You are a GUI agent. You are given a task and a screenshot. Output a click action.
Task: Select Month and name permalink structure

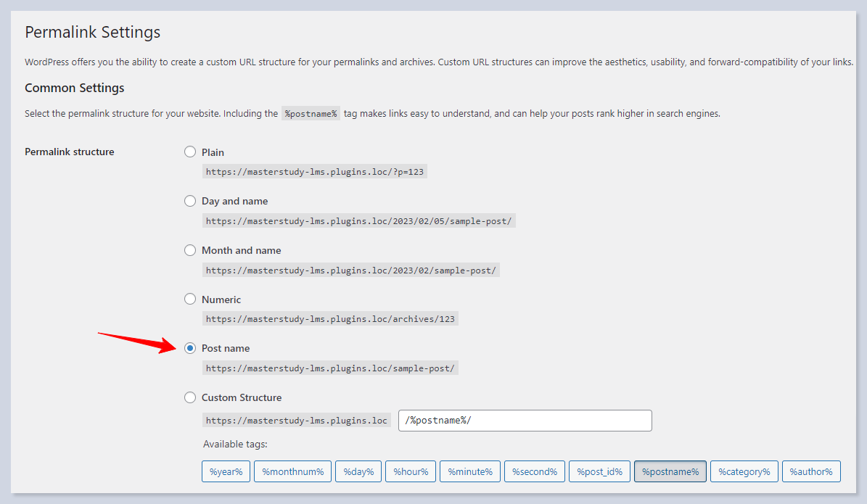pyautogui.click(x=190, y=250)
